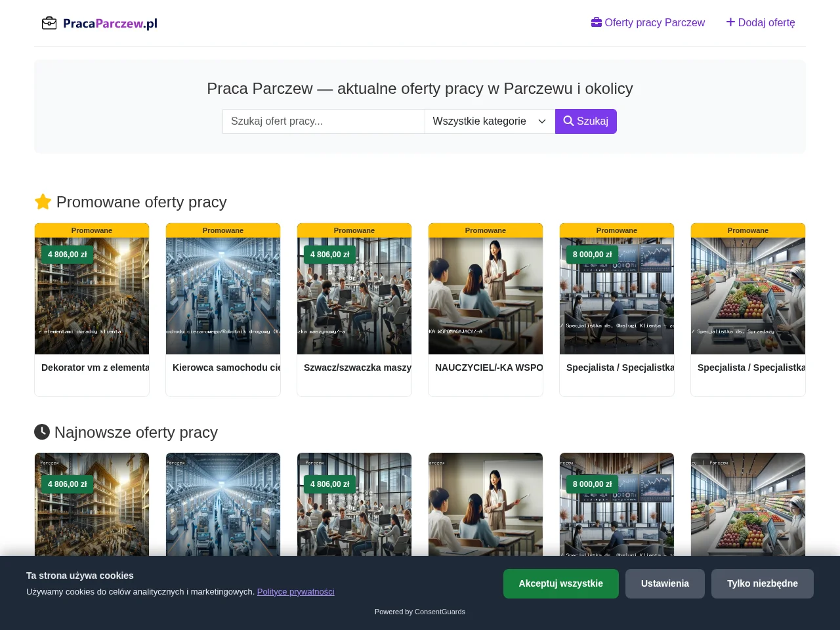Click the briefcase icon beside Oferty pracy Parczew
The width and height of the screenshot is (840, 630).
point(597,22)
